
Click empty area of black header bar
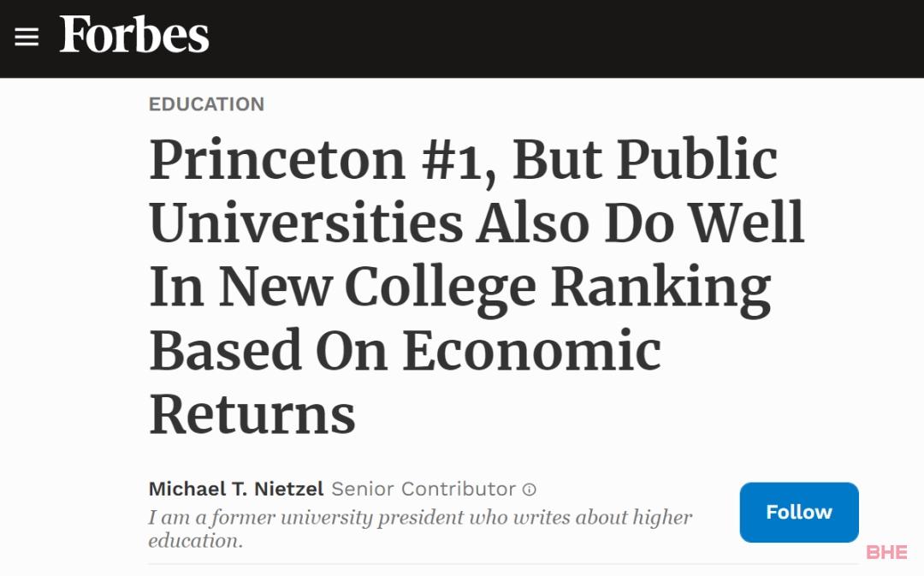coord(560,39)
